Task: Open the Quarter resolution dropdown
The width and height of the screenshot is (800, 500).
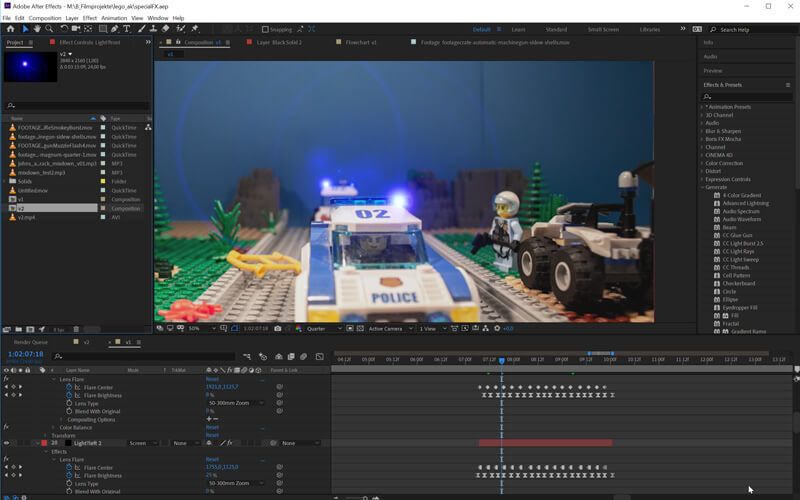Action: point(324,329)
